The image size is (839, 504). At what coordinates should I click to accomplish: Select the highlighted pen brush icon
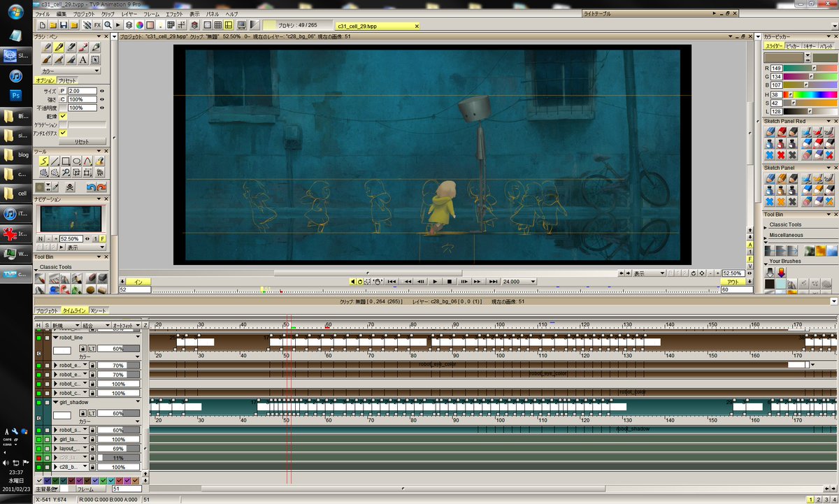59,48
